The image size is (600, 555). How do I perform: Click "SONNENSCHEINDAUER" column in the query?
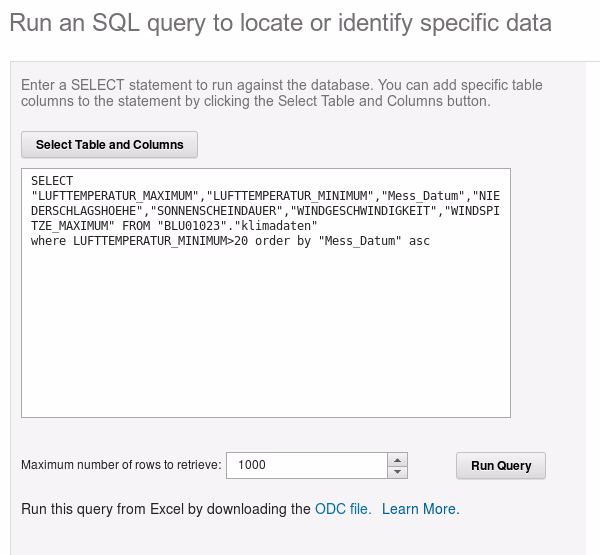(219, 211)
